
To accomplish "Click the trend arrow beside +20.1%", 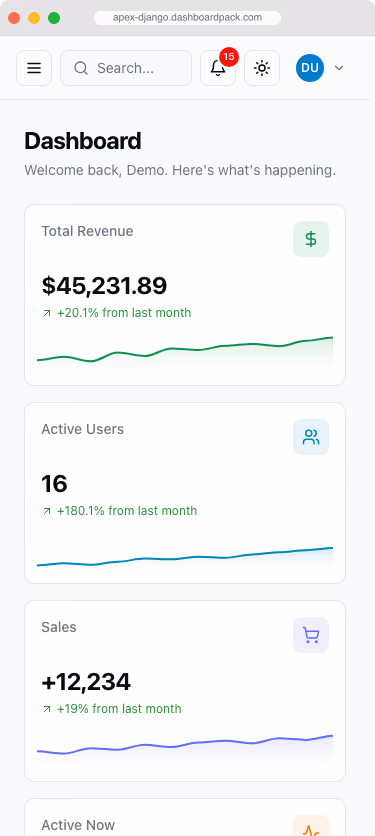I will pyautogui.click(x=47, y=314).
